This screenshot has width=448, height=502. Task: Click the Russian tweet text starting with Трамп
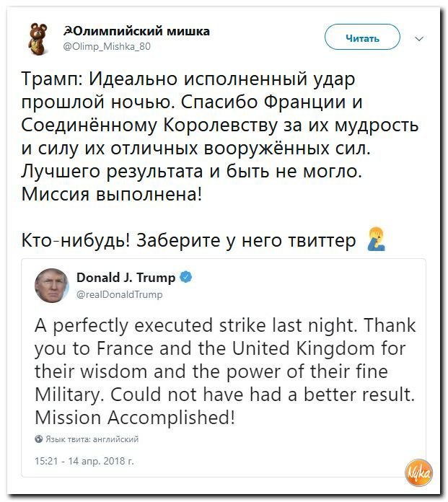[220, 136]
